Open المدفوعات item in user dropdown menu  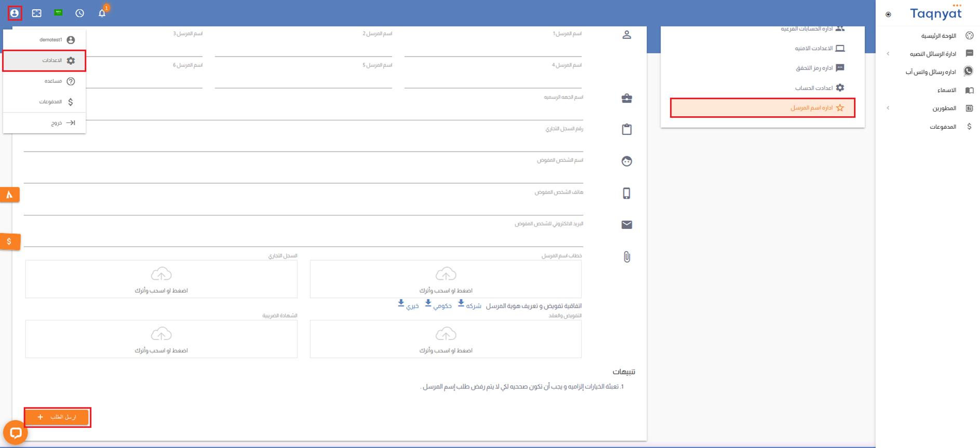pyautogui.click(x=45, y=102)
